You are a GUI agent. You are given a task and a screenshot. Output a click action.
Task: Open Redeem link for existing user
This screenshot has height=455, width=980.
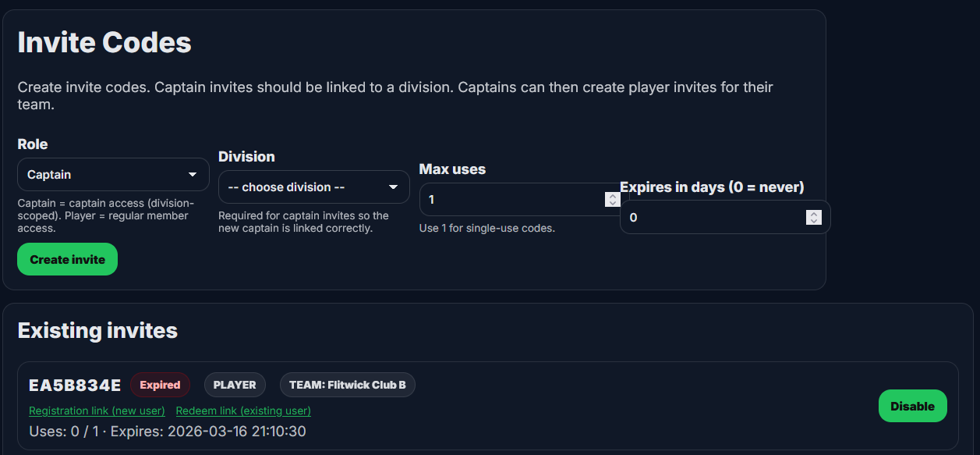point(243,411)
